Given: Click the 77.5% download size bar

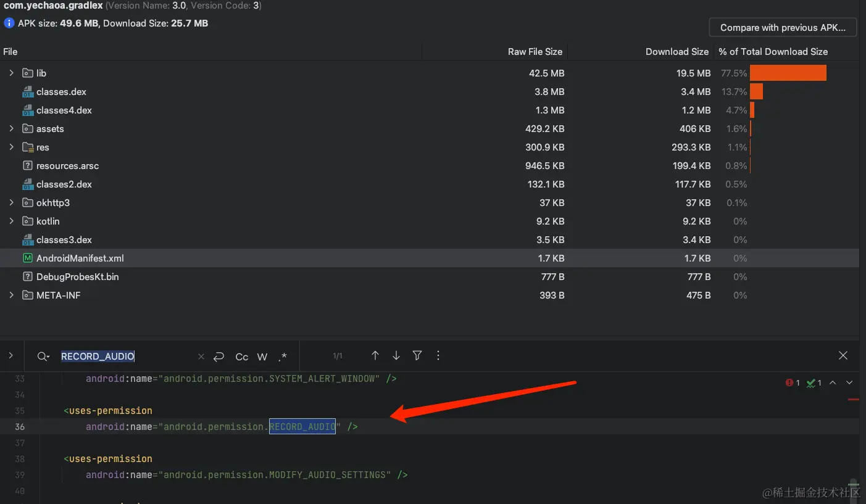Looking at the screenshot, I should [788, 73].
